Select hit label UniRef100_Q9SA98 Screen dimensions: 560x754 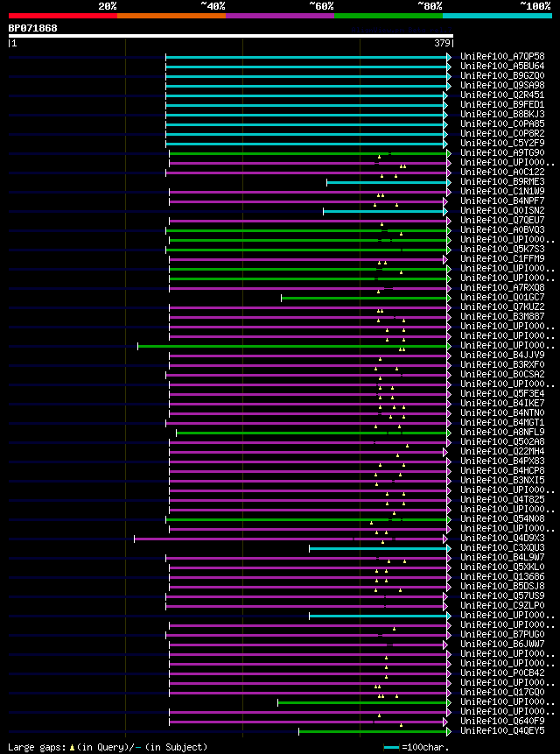tap(502, 86)
